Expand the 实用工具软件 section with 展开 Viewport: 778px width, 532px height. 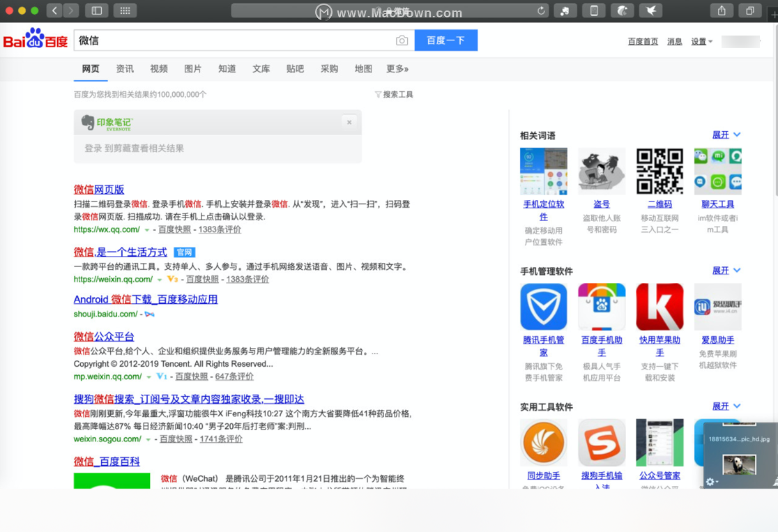click(726, 406)
